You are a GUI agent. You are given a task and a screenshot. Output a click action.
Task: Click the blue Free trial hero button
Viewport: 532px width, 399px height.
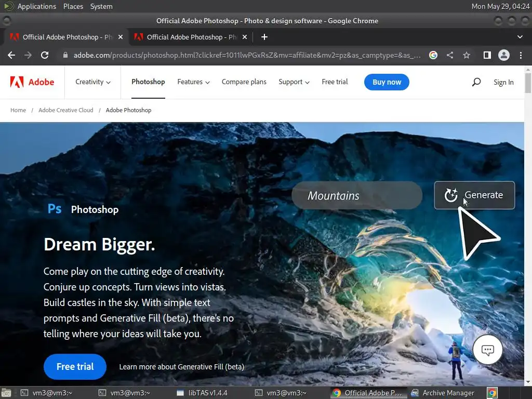click(75, 366)
